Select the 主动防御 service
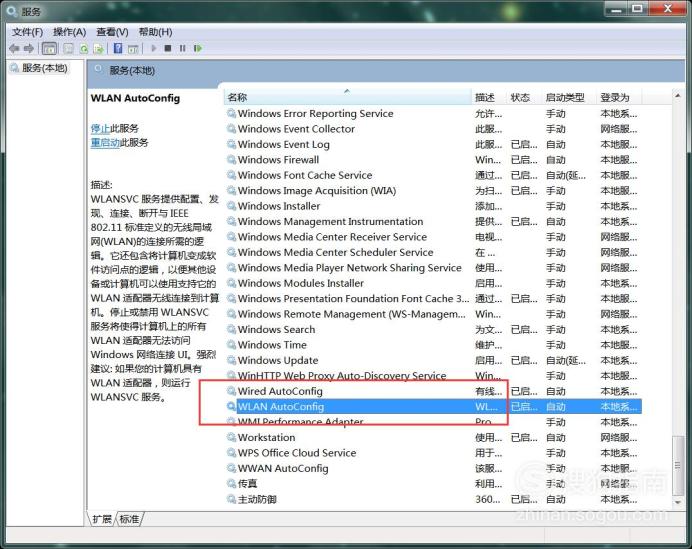This screenshot has height=549, width=692. pos(433,500)
